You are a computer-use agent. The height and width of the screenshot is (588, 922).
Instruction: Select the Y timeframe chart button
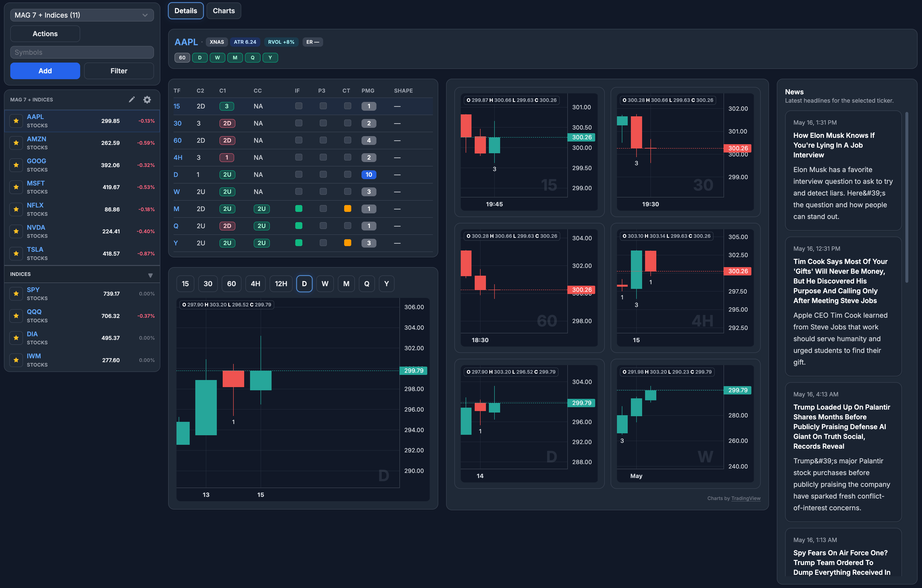pyautogui.click(x=386, y=284)
